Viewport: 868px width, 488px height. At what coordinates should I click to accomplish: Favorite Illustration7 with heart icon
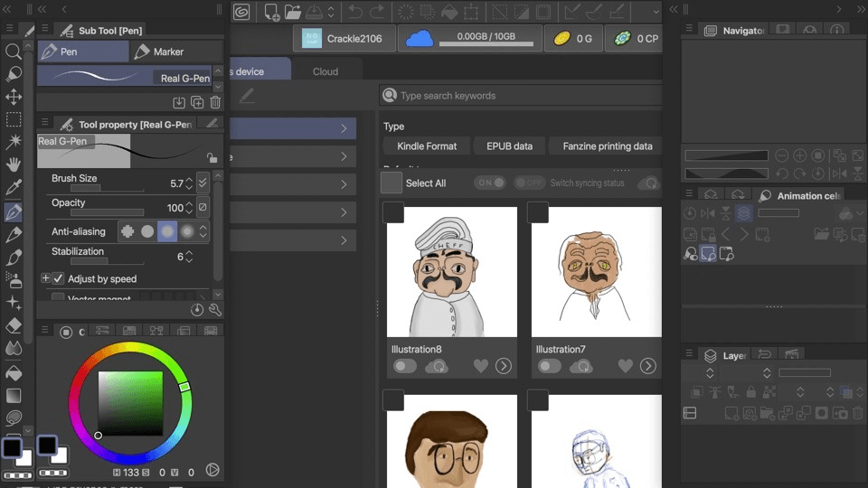tap(625, 366)
